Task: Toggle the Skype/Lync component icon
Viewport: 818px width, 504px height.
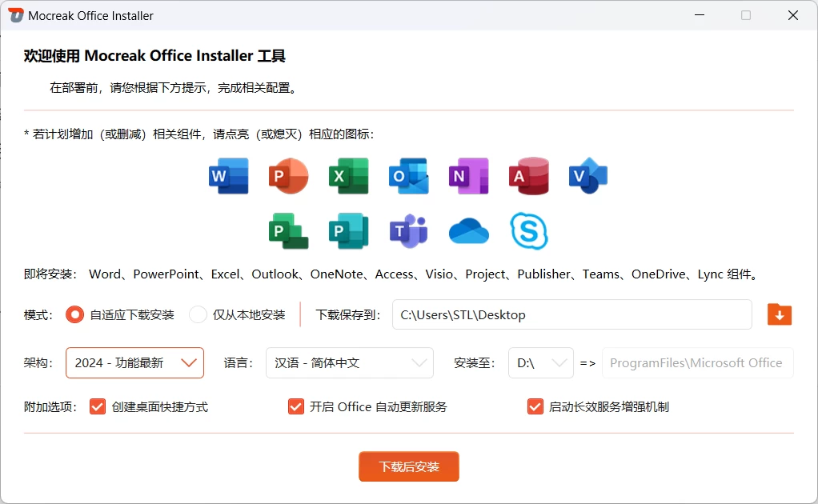Action: tap(528, 231)
